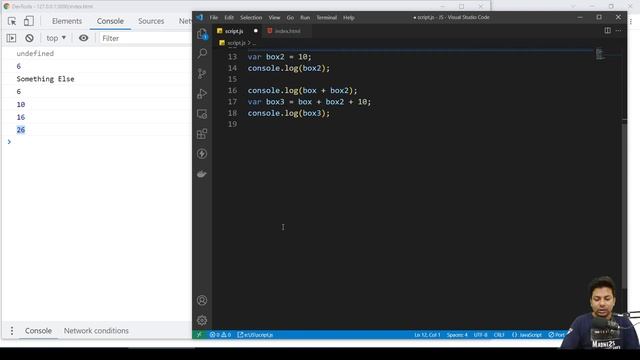Screen dimensions: 640x360
Task: Open the editor More Actions ellipsis
Action: [619, 31]
